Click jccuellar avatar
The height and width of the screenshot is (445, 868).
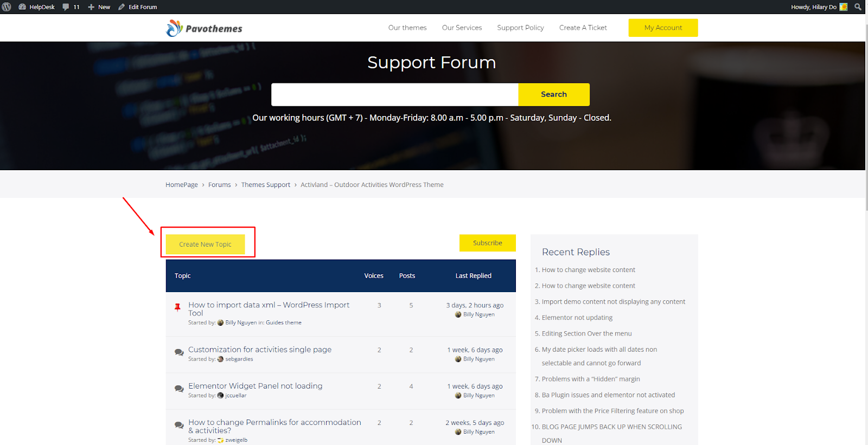pyautogui.click(x=220, y=395)
